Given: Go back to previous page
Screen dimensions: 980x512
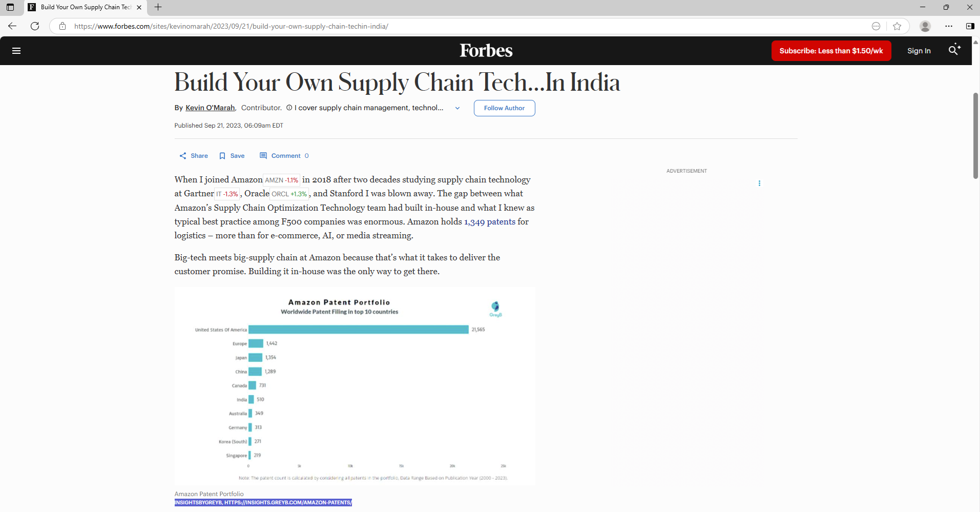Looking at the screenshot, I should 12,26.
